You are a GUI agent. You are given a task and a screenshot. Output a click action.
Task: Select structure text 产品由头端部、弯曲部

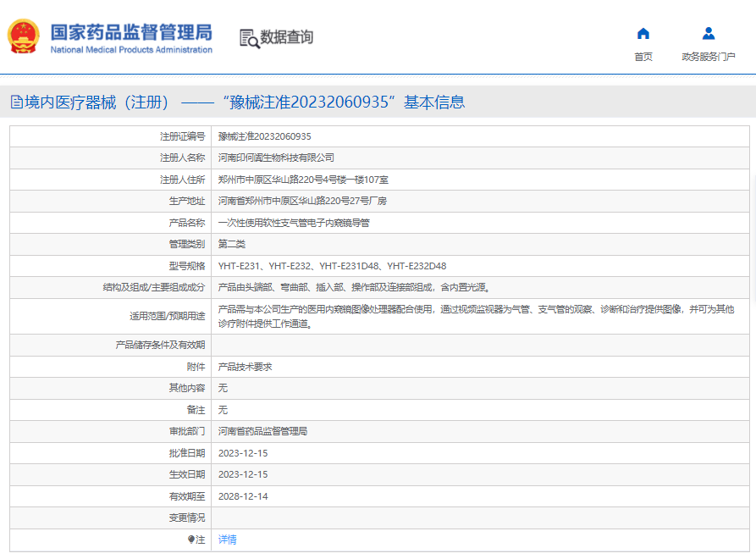pyautogui.click(x=355, y=287)
